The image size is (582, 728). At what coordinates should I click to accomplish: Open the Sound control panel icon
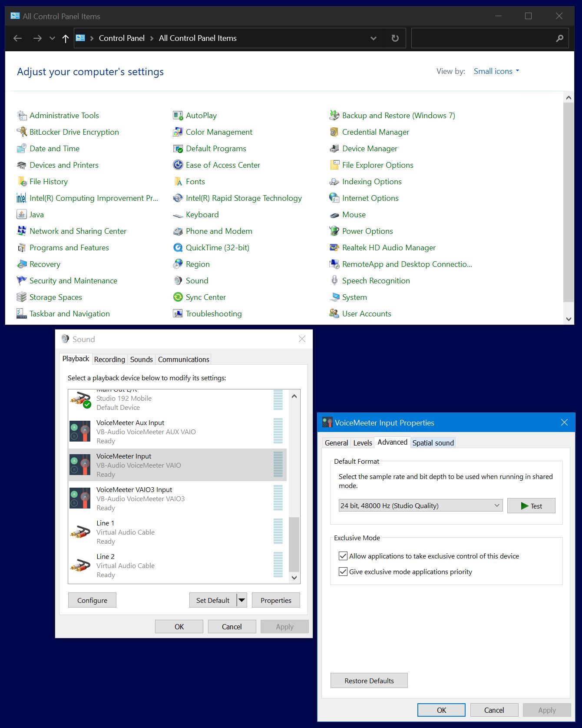pos(178,281)
